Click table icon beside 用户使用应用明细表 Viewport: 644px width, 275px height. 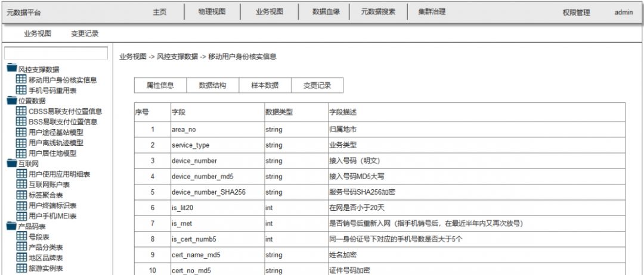point(21,174)
